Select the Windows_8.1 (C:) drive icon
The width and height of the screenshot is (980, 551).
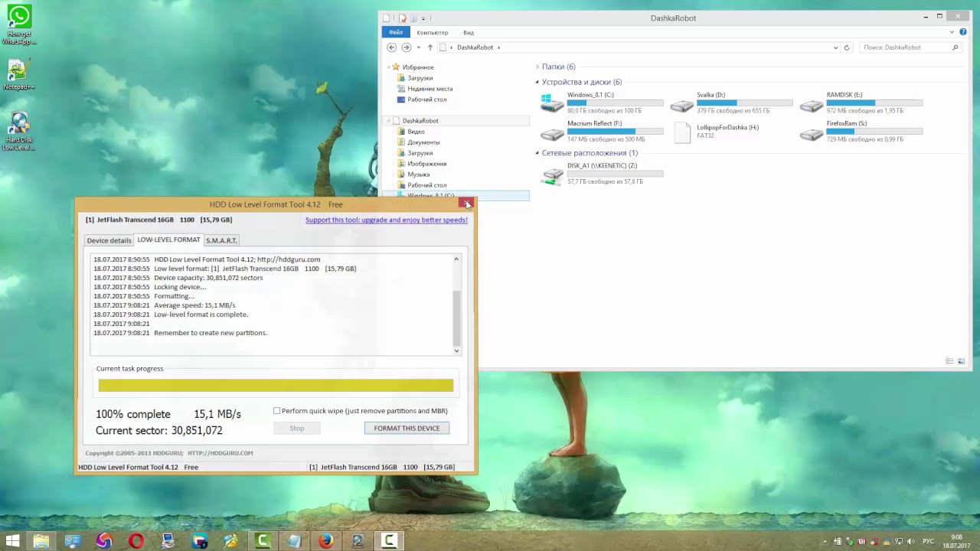tap(550, 103)
